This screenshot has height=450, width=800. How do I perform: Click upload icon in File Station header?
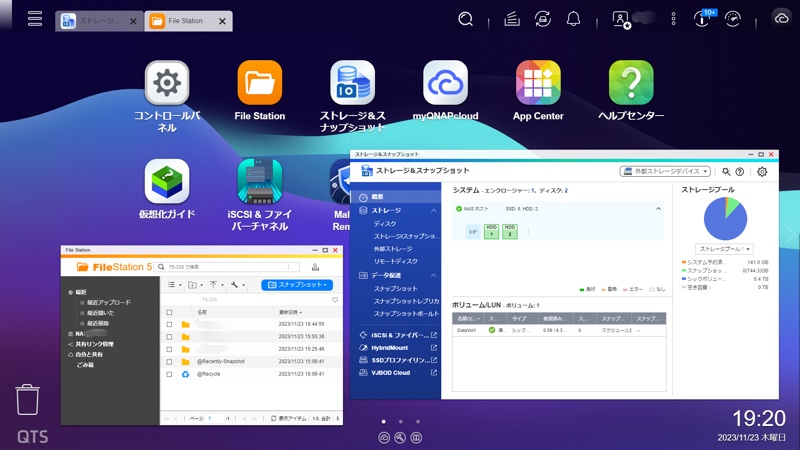pyautogui.click(x=315, y=267)
